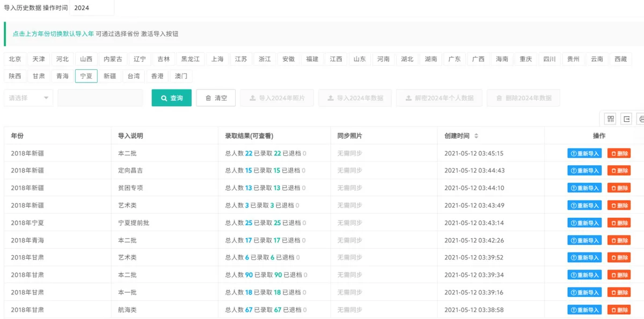This screenshot has height=319, width=644.
Task: Select the 广东 province tag
Action: (x=455, y=59)
